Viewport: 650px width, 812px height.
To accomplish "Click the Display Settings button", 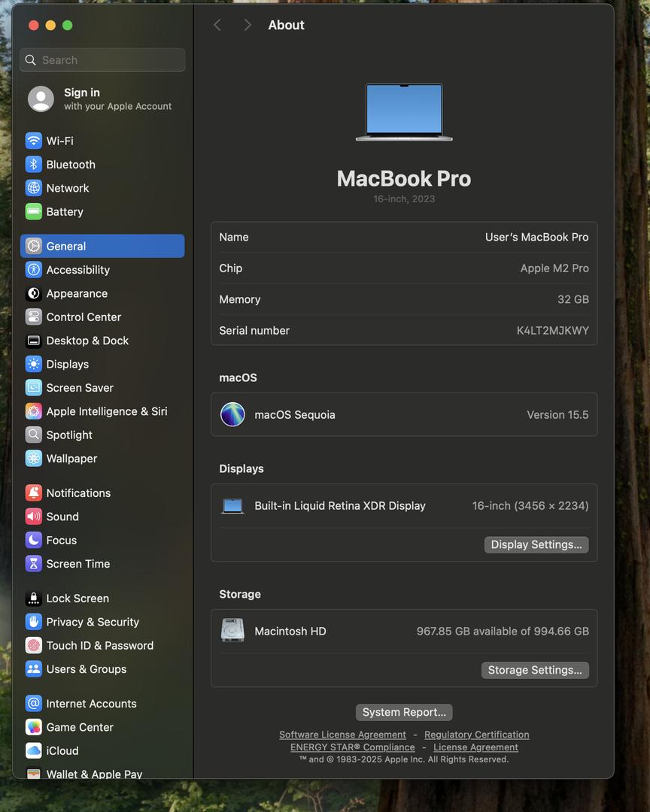I will [536, 545].
